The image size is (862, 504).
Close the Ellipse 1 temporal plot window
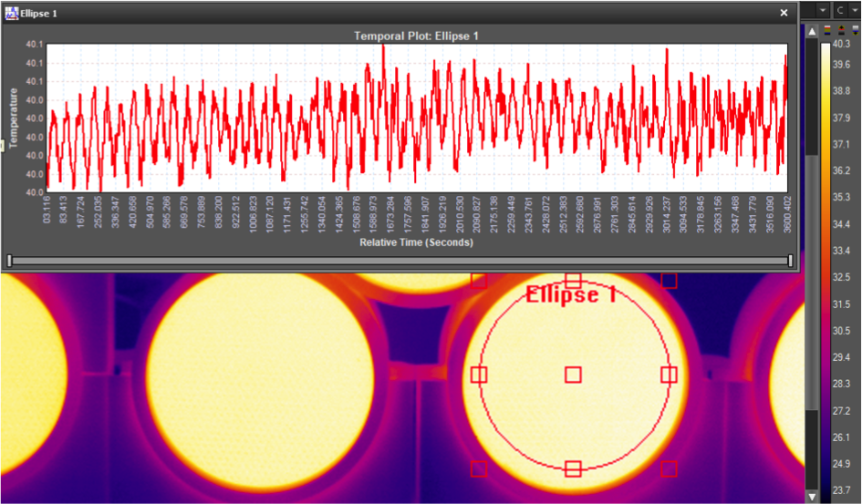(x=784, y=13)
